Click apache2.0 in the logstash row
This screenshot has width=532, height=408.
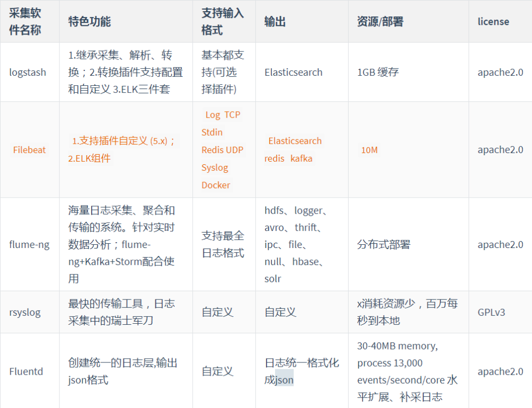[x=500, y=72]
